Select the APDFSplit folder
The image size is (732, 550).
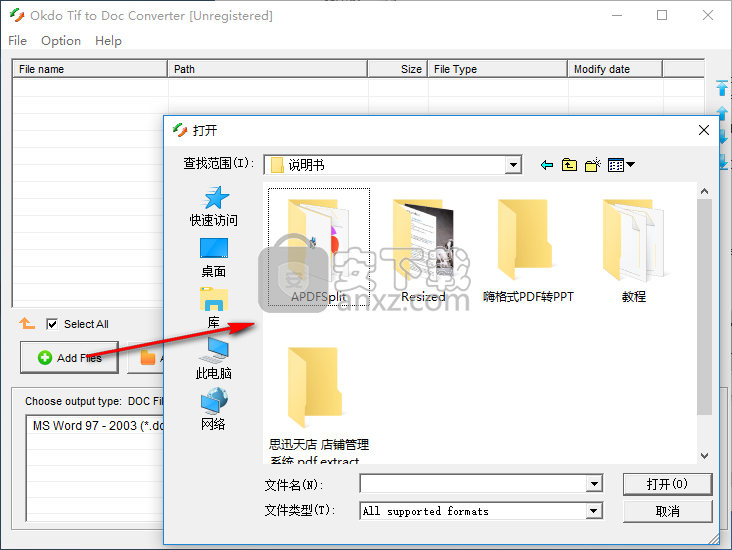point(319,247)
